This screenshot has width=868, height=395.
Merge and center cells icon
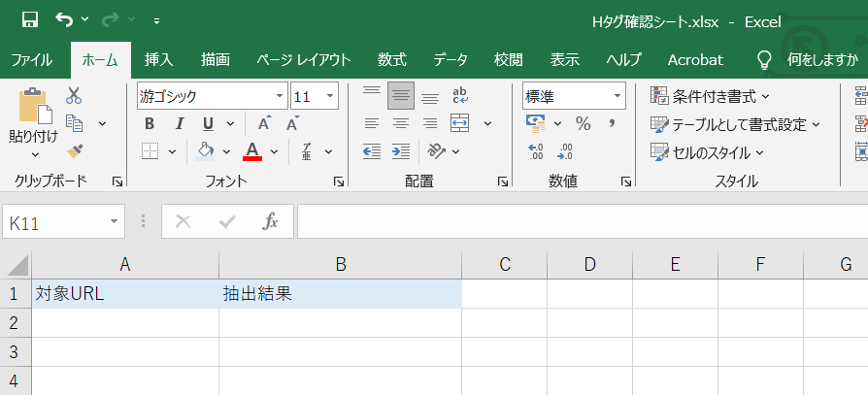(460, 123)
